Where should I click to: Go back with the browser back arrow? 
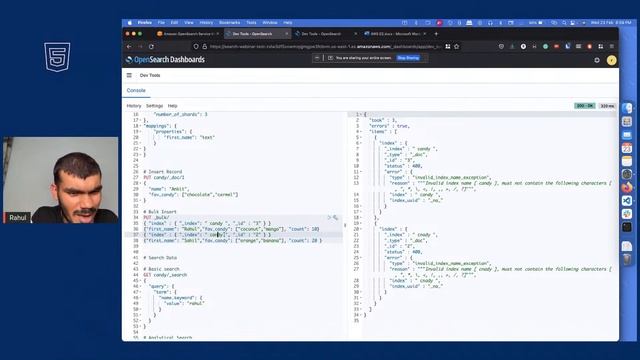[x=129, y=47]
